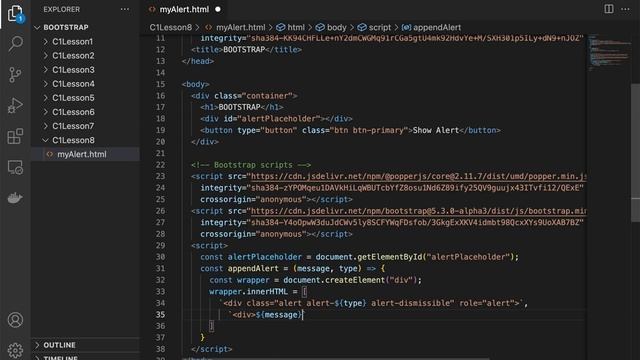Open the popper.min.js CDN link
Viewport: 640px width, 360px height.
[x=418, y=176]
